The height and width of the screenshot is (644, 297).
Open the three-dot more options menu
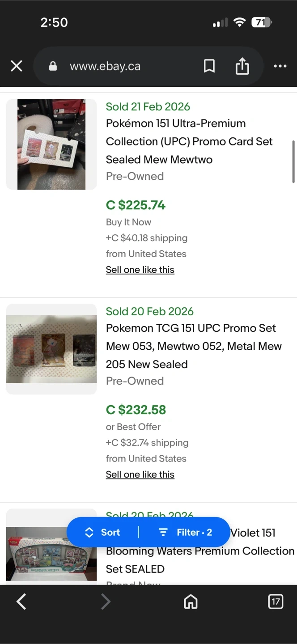(x=280, y=66)
